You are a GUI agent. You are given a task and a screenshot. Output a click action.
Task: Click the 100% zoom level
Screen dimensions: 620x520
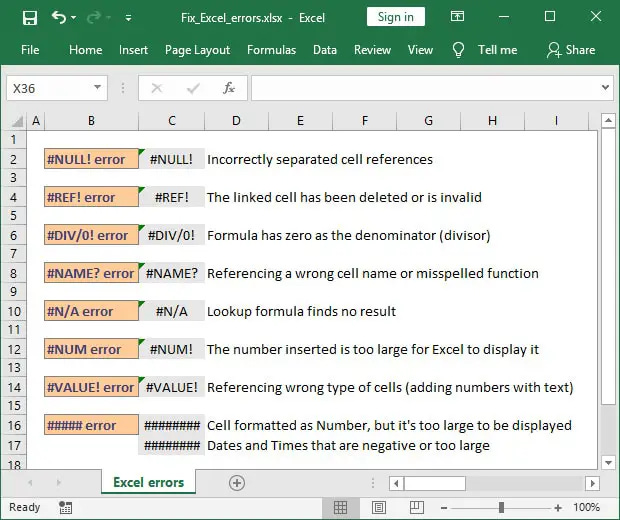pyautogui.click(x=586, y=507)
